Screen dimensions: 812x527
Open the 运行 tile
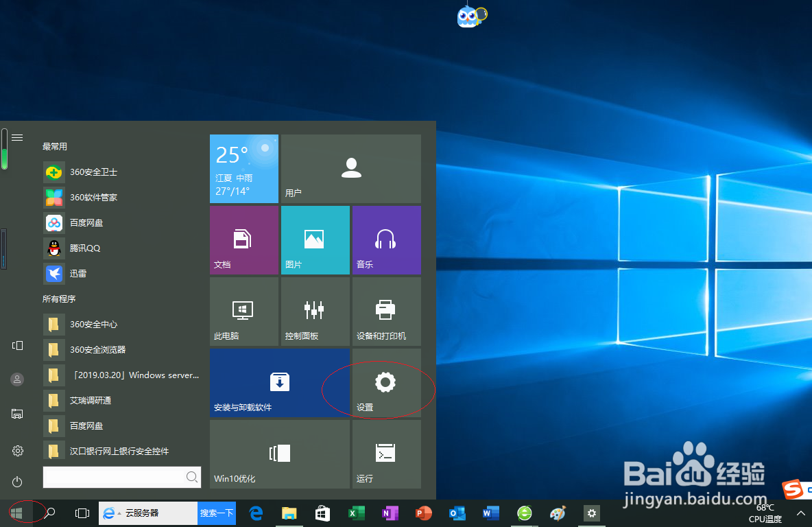pos(385,454)
